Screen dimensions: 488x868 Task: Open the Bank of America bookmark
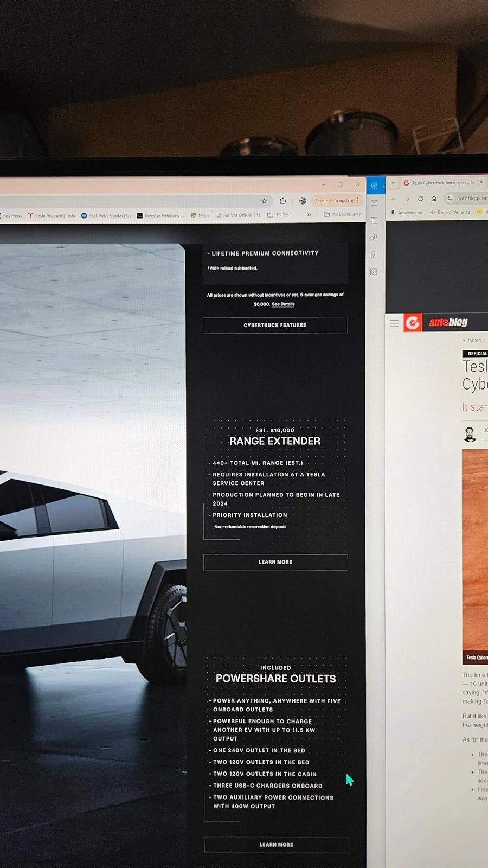pos(450,212)
